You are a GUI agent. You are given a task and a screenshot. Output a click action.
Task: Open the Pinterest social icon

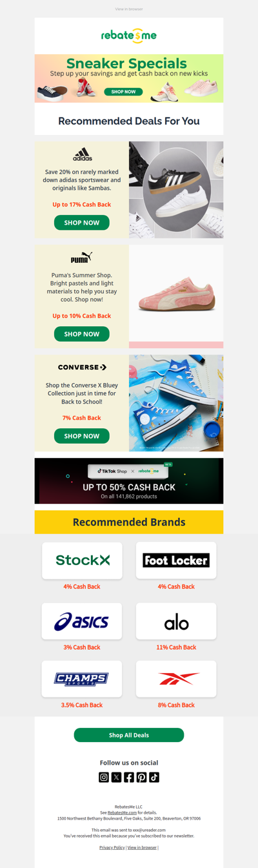(141, 777)
